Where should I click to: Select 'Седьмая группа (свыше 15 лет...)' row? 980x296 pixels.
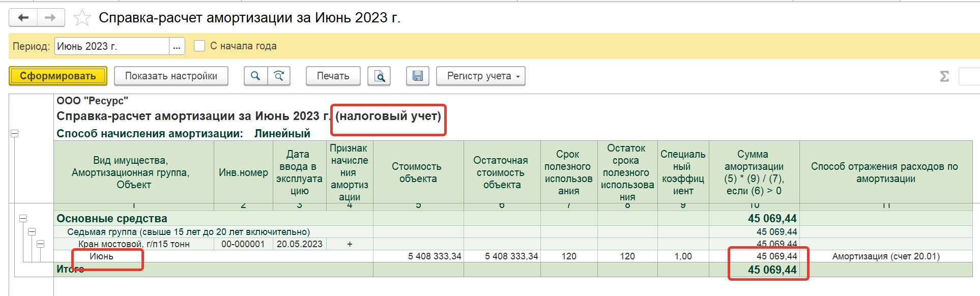coord(188,232)
